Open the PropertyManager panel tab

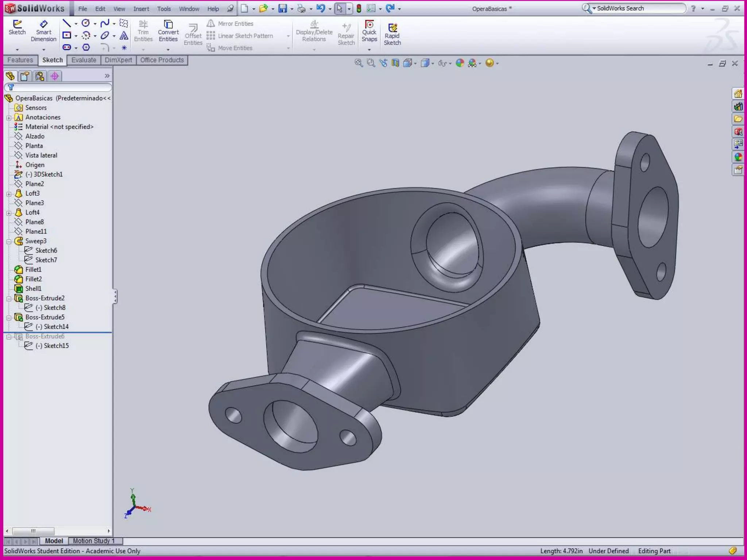(25, 76)
